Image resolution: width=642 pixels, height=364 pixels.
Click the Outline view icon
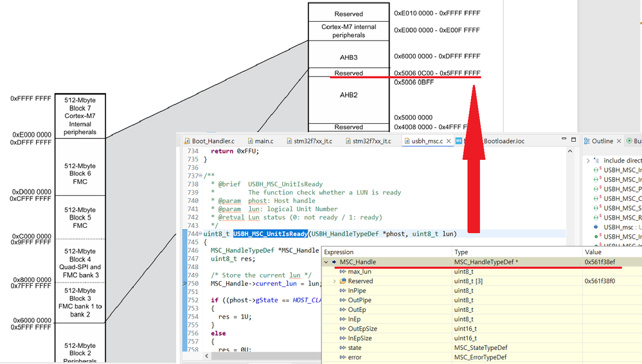[x=587, y=141]
